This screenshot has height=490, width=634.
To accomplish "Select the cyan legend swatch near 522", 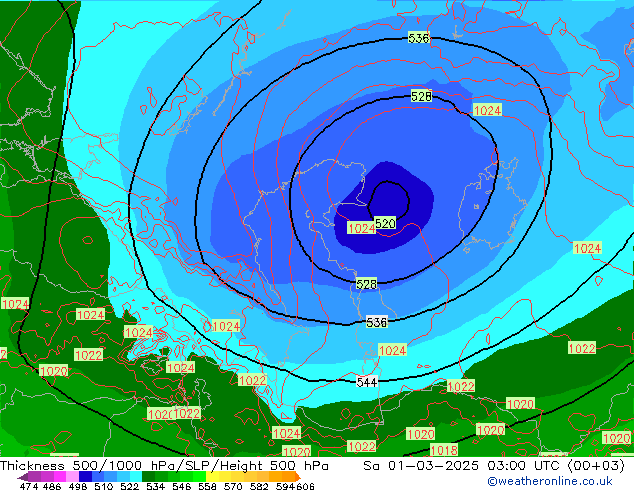I will click(136, 476).
